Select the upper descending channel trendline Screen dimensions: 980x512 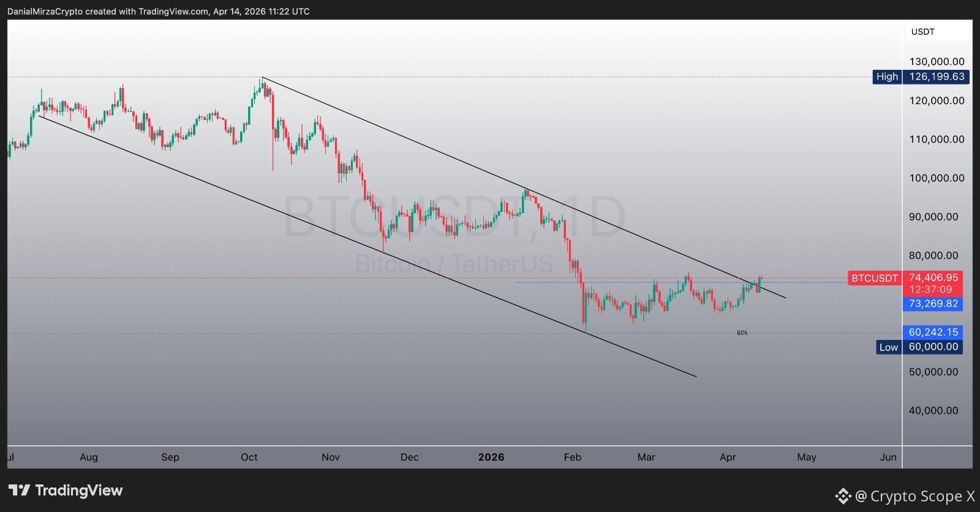point(523,187)
